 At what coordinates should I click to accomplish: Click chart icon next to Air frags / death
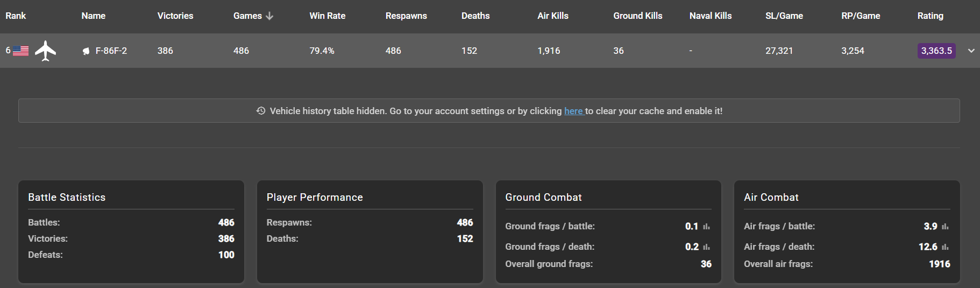945,247
